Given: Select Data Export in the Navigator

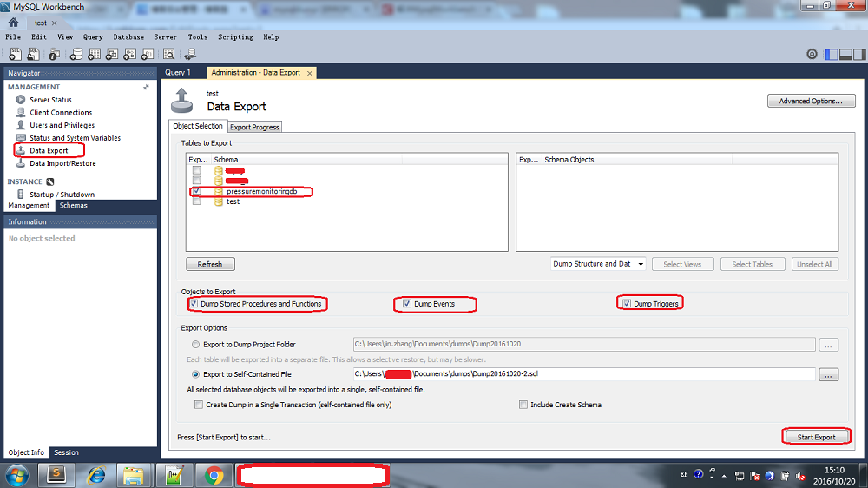Looking at the screenshot, I should (x=49, y=151).
